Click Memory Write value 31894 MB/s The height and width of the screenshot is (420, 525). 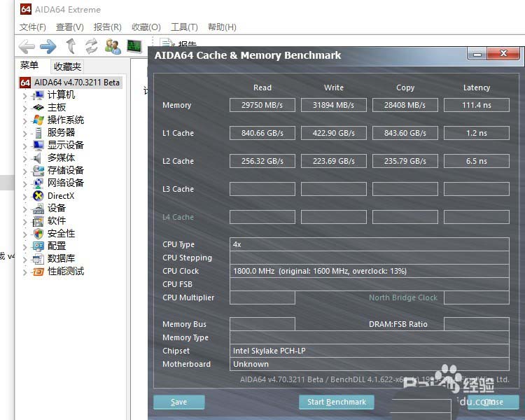(333, 105)
